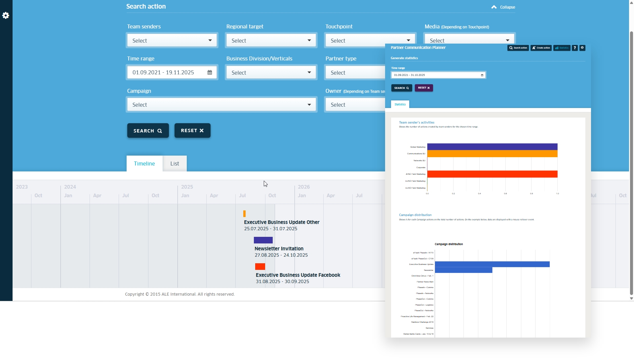Viewport: 634px width, 364px height.
Task: Click the help question mark icon
Action: [575, 48]
